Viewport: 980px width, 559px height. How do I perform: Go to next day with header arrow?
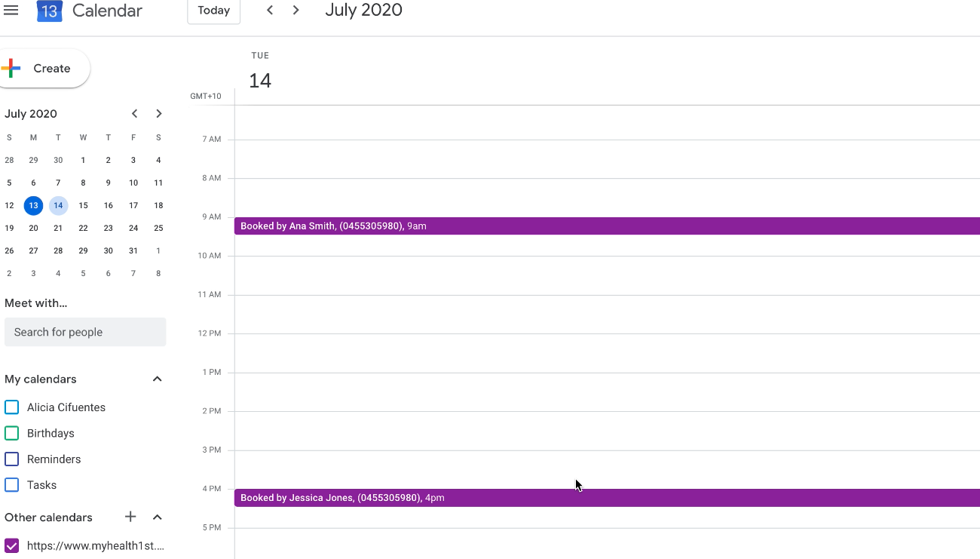pyautogui.click(x=296, y=11)
